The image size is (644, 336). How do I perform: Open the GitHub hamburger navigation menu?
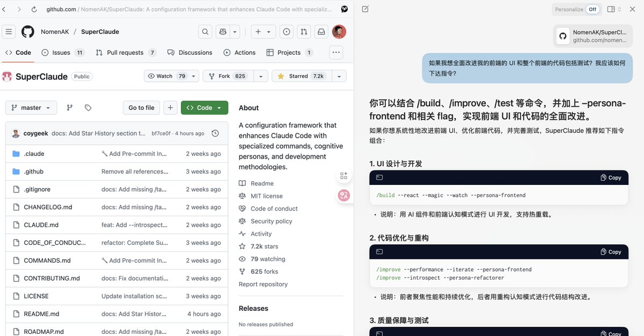(9, 32)
